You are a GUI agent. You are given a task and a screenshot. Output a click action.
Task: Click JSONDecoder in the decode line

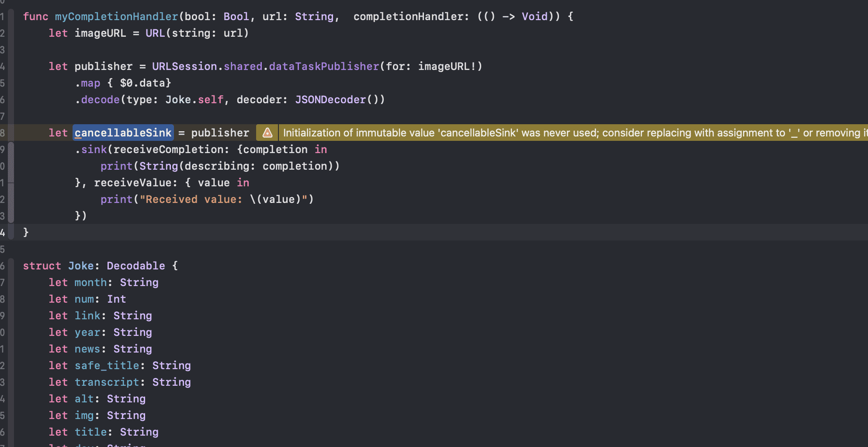click(330, 100)
